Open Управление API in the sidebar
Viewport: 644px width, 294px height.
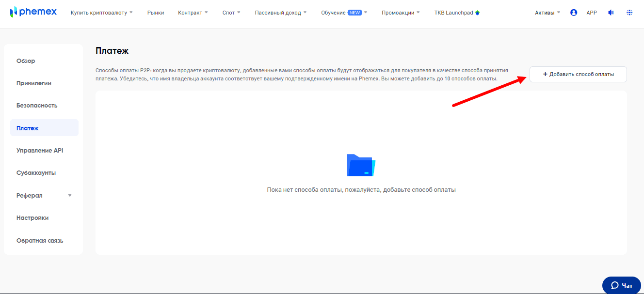point(40,150)
